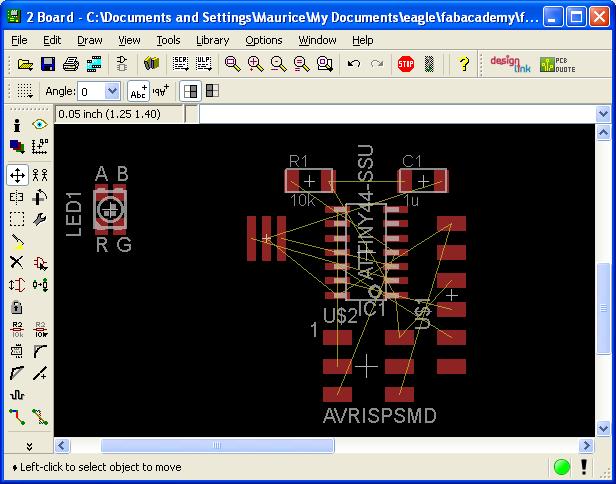Image resolution: width=616 pixels, height=484 pixels.
Task: Open the View menu
Action: (129, 40)
